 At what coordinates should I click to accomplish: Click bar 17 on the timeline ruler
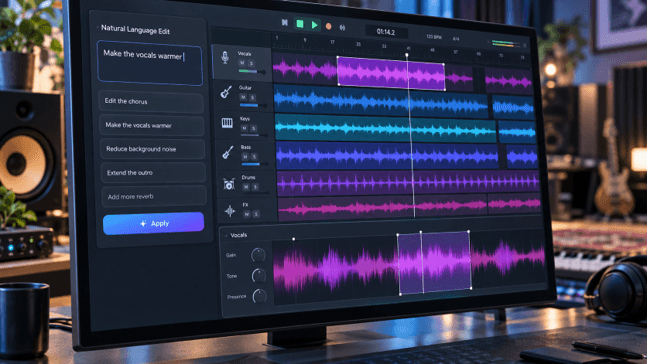332,42
